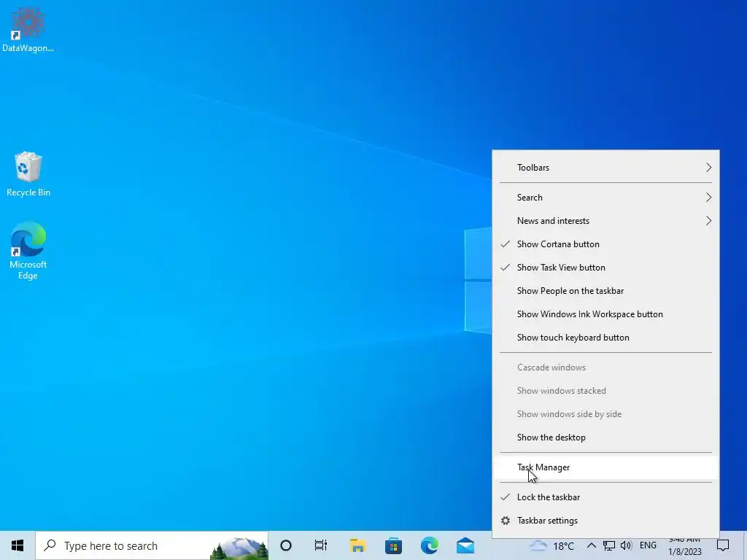Image resolution: width=747 pixels, height=560 pixels.
Task: Click the ENG language indicator
Action: point(648,545)
